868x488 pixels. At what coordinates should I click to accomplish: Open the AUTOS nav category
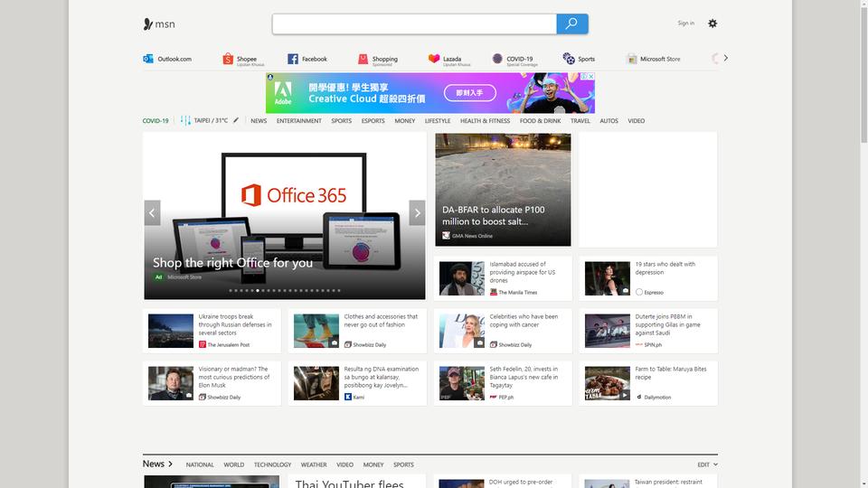click(x=609, y=120)
